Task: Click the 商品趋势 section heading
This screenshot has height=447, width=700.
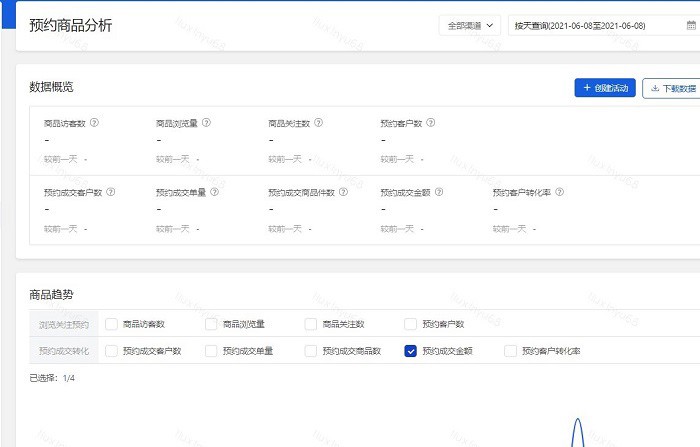Action: coord(51,295)
